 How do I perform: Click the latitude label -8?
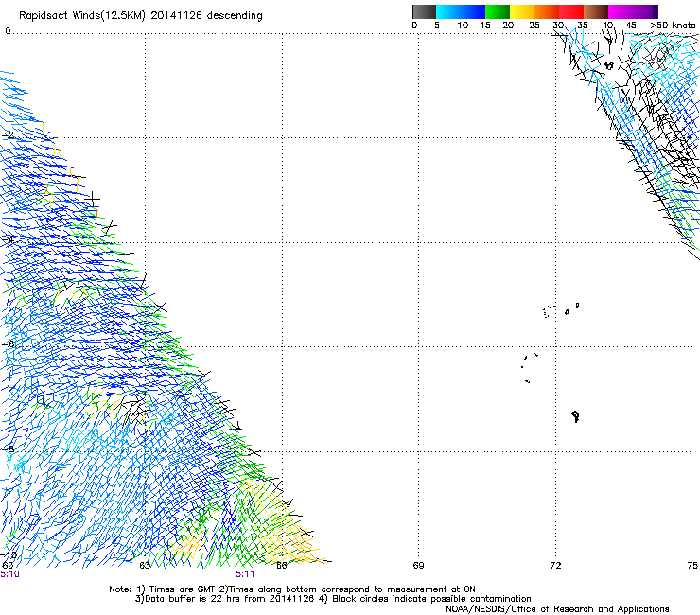(8, 448)
